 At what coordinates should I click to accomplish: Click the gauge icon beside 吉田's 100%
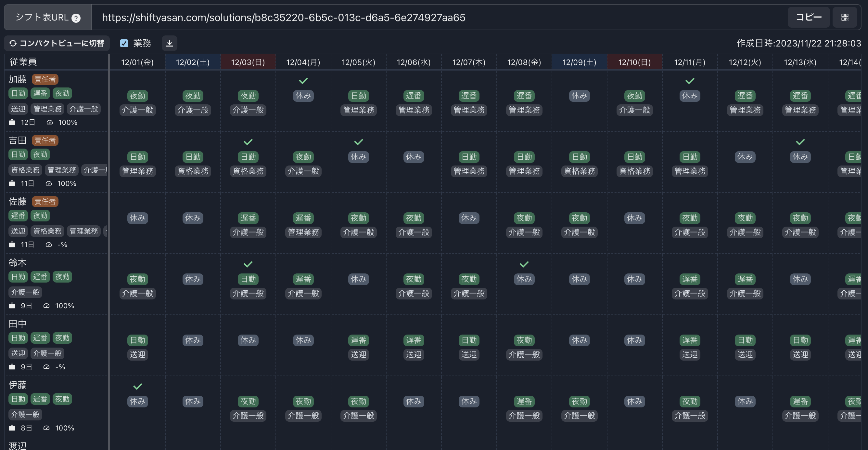pyautogui.click(x=48, y=183)
